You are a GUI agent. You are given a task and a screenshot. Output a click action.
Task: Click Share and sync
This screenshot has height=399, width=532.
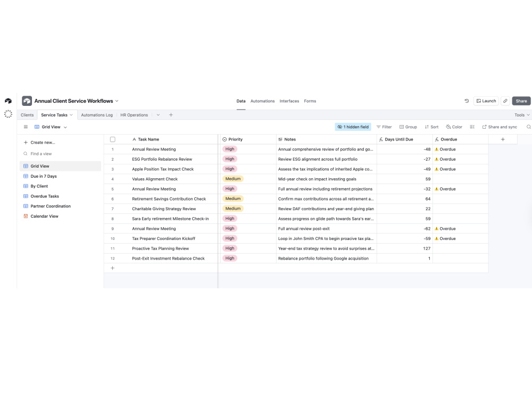[500, 127]
